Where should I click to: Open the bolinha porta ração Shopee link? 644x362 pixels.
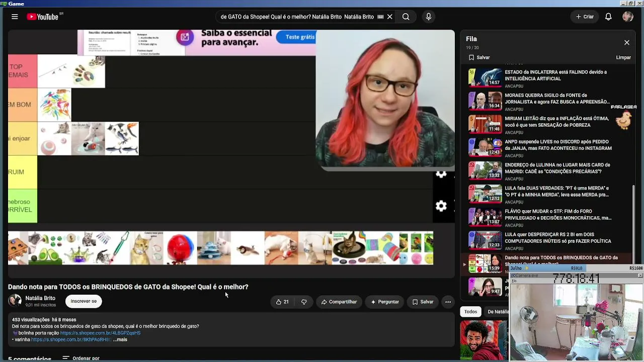pos(100,333)
